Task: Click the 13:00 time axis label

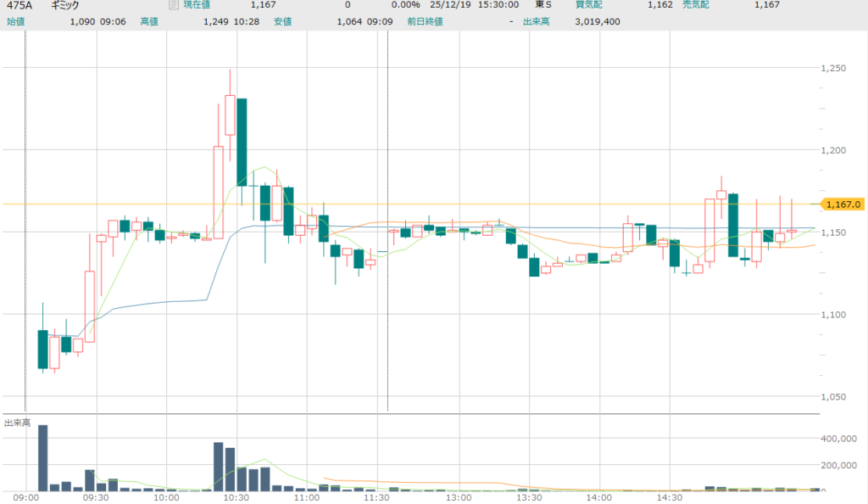Action: 459,498
